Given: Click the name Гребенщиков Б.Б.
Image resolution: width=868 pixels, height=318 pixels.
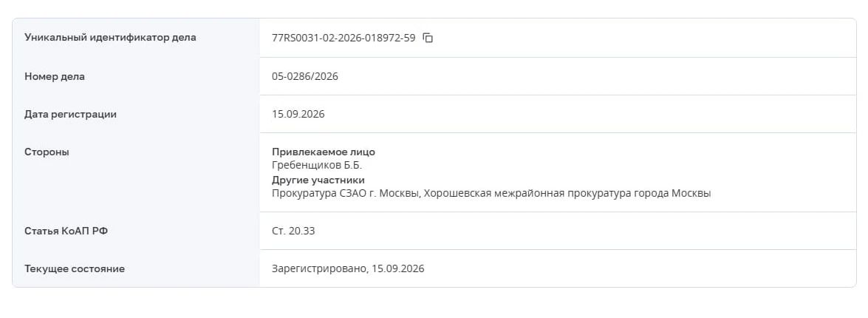Looking at the screenshot, I should pyautogui.click(x=317, y=165).
